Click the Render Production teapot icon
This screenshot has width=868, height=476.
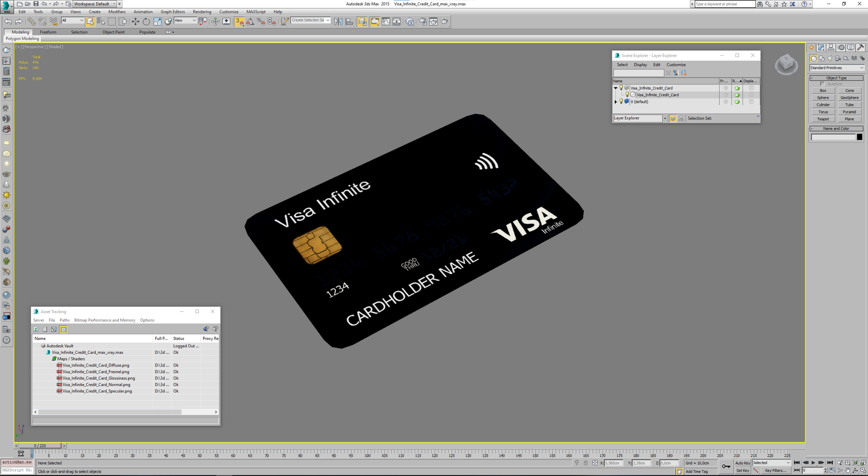(x=444, y=21)
